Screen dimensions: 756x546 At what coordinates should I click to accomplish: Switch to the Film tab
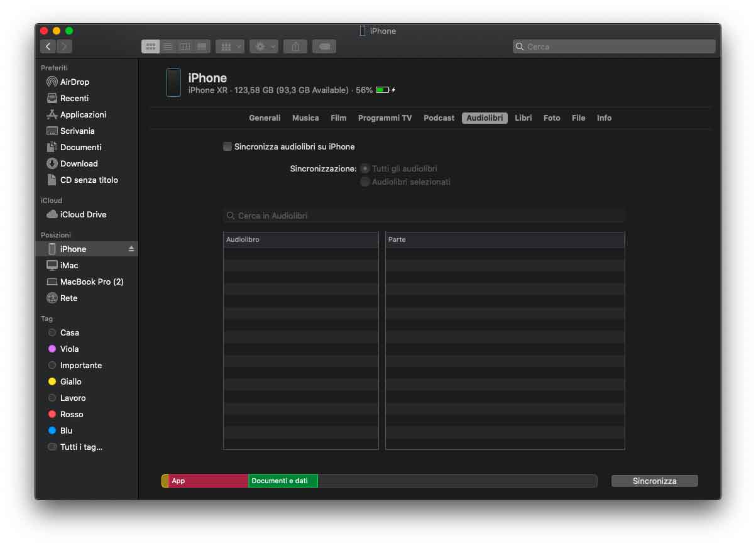pyautogui.click(x=339, y=118)
